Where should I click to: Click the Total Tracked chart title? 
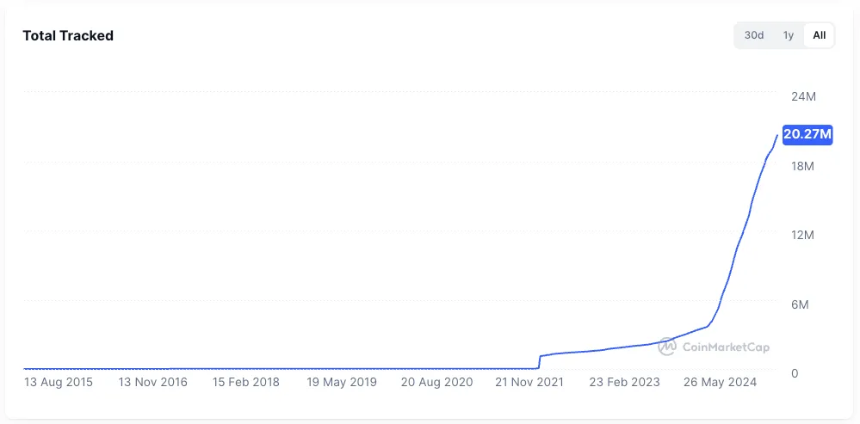coord(68,36)
